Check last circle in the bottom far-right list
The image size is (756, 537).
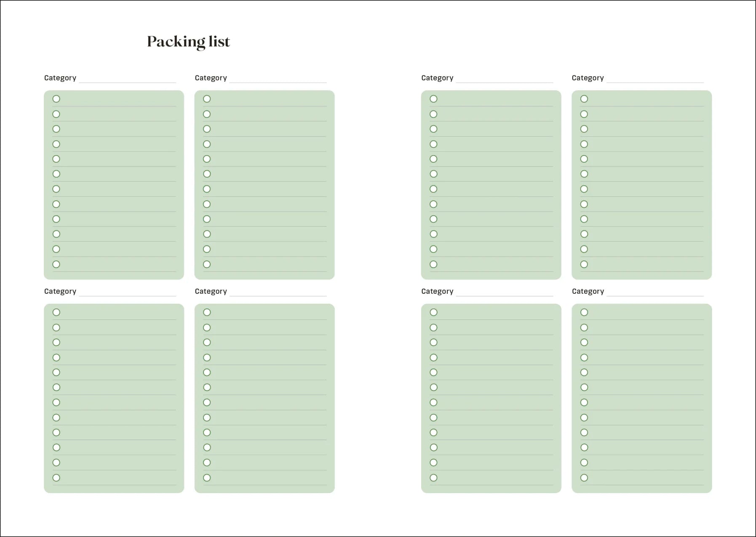[584, 478]
